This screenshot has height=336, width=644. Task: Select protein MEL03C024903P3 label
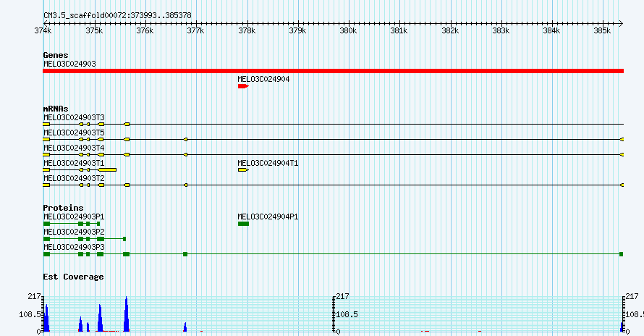[74, 247]
